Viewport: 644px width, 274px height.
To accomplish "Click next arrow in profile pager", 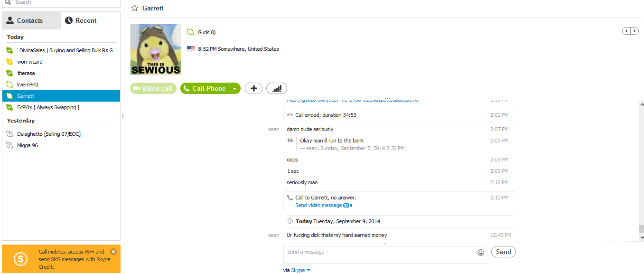I will (635, 31).
